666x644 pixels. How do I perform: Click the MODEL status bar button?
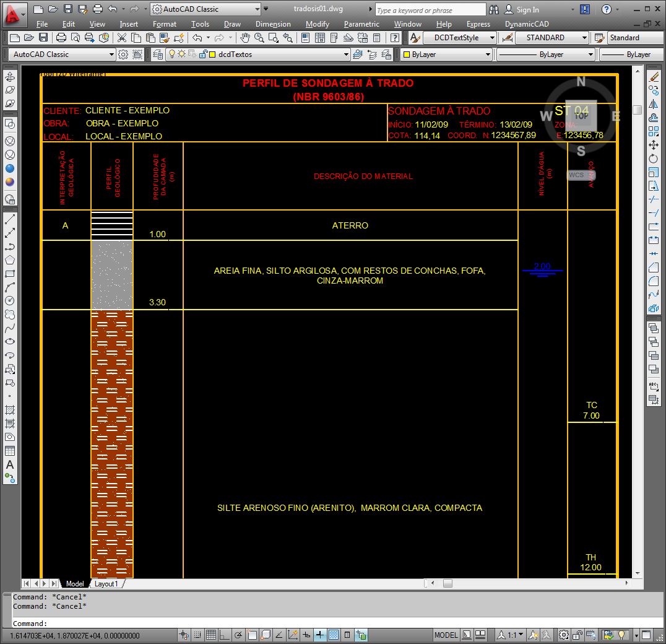[x=446, y=635]
